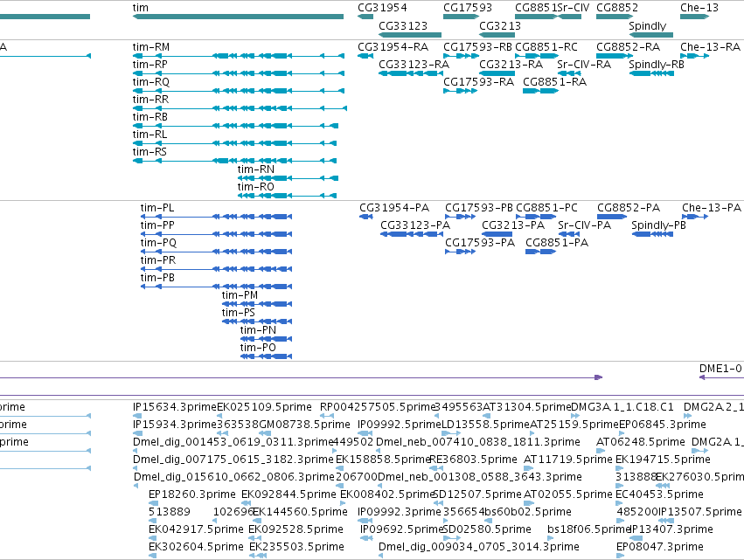Click transcript tim-RN
Viewport: 744px width, 560px height.
288,178
